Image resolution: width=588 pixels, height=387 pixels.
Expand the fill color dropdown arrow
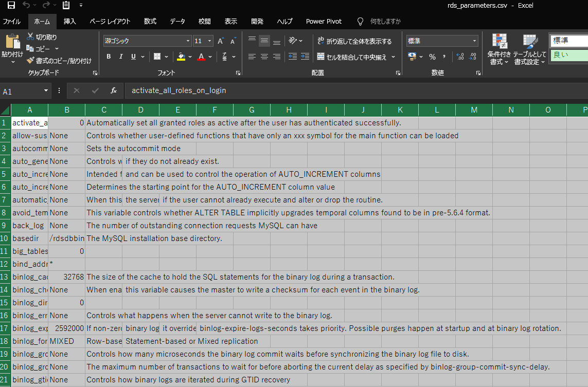click(x=190, y=57)
